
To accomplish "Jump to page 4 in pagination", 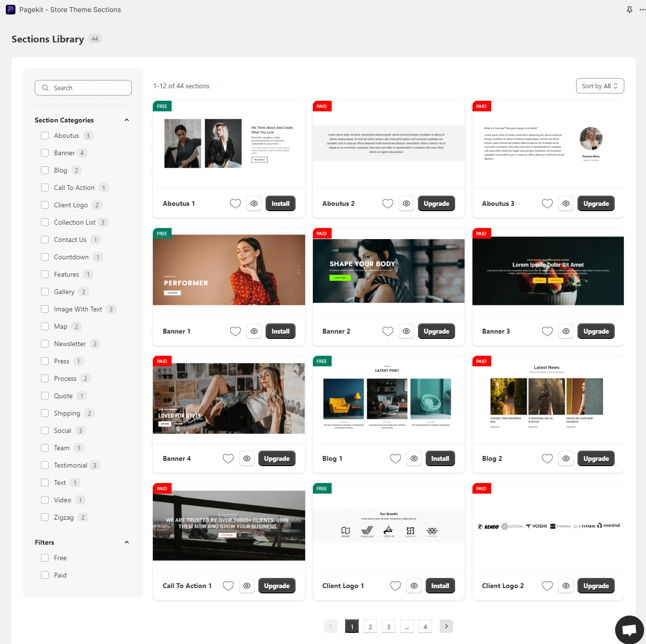I will pyautogui.click(x=425, y=626).
